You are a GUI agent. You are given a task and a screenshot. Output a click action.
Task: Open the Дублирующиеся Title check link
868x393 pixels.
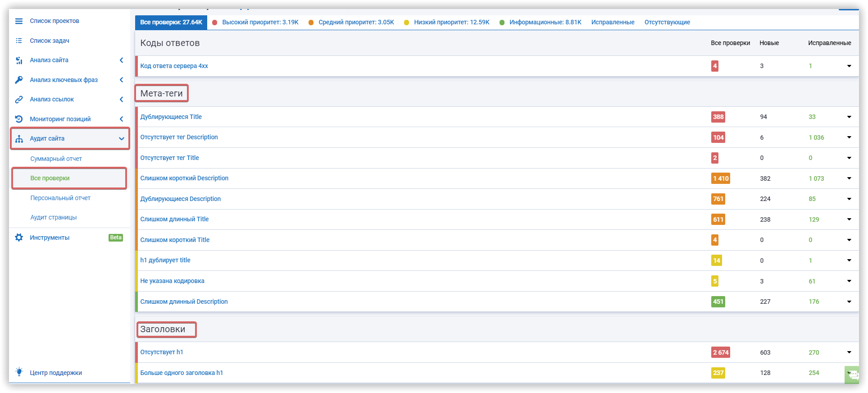tap(171, 117)
